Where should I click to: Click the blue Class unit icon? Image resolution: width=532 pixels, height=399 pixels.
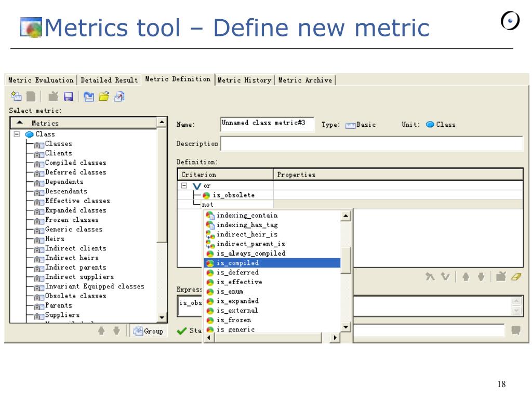430,125
